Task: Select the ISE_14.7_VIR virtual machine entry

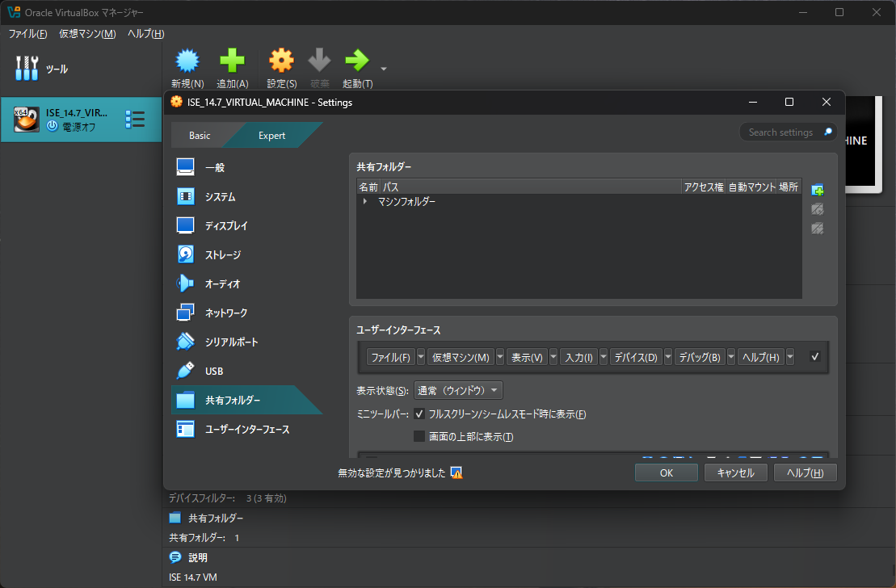Action: click(81, 120)
